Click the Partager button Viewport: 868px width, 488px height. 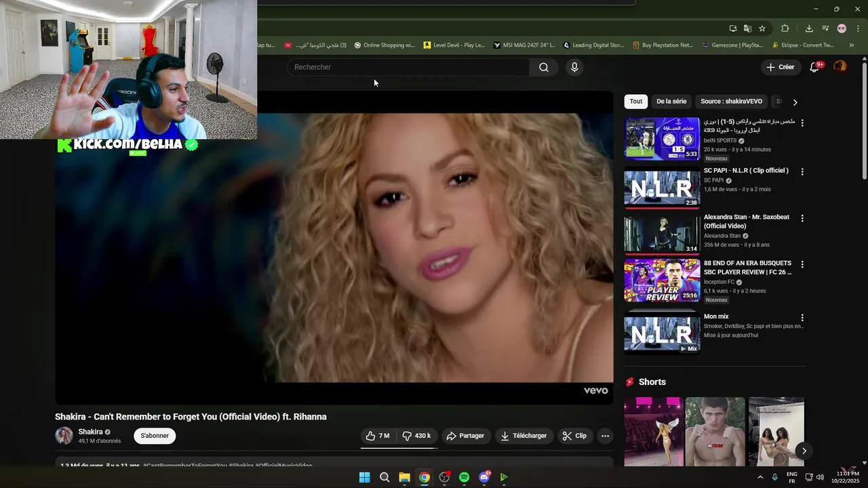[465, 436]
